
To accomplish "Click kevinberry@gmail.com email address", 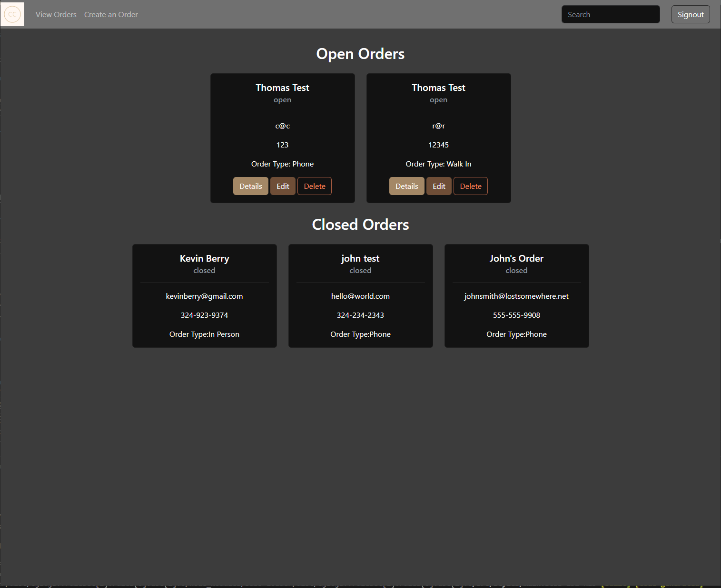I will click(204, 296).
